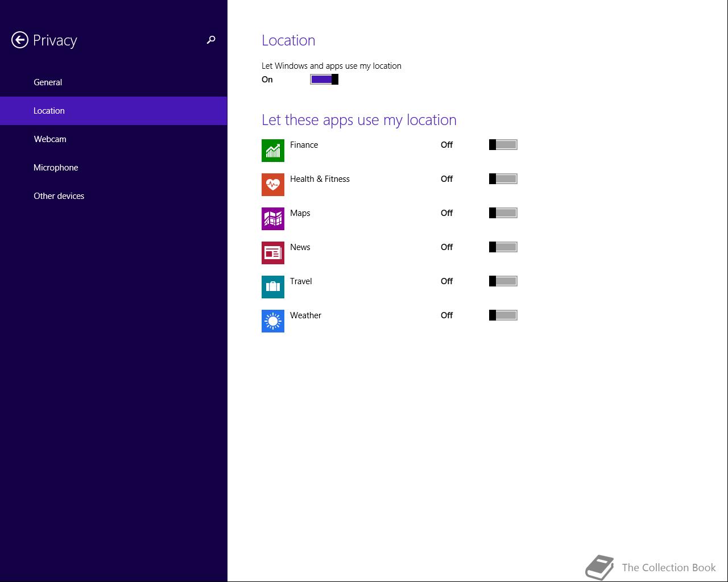The width and height of the screenshot is (728, 582).
Task: Click the 'Off' status beside Maps
Action: [x=446, y=213]
